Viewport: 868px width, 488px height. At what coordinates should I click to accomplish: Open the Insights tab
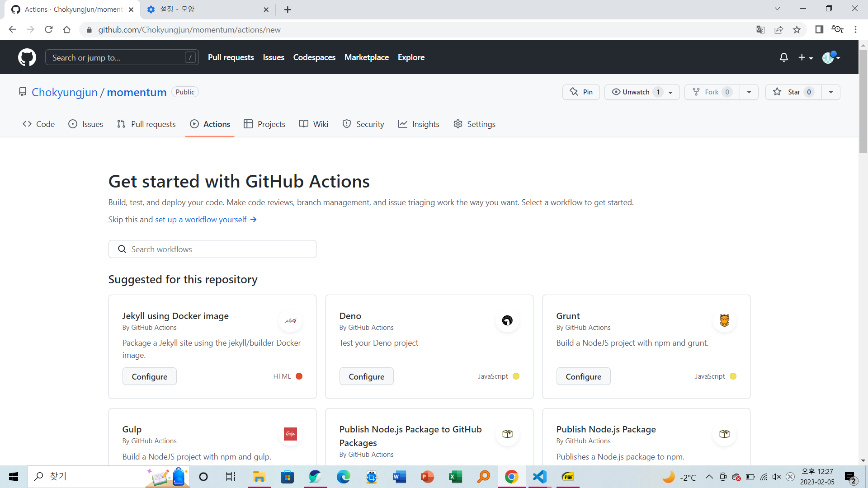pos(419,124)
